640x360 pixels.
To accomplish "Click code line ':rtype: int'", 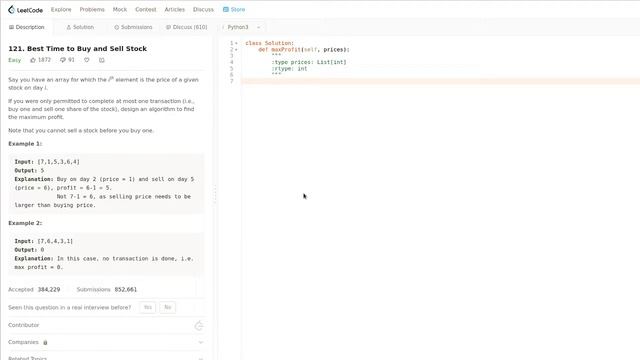I will [x=289, y=69].
